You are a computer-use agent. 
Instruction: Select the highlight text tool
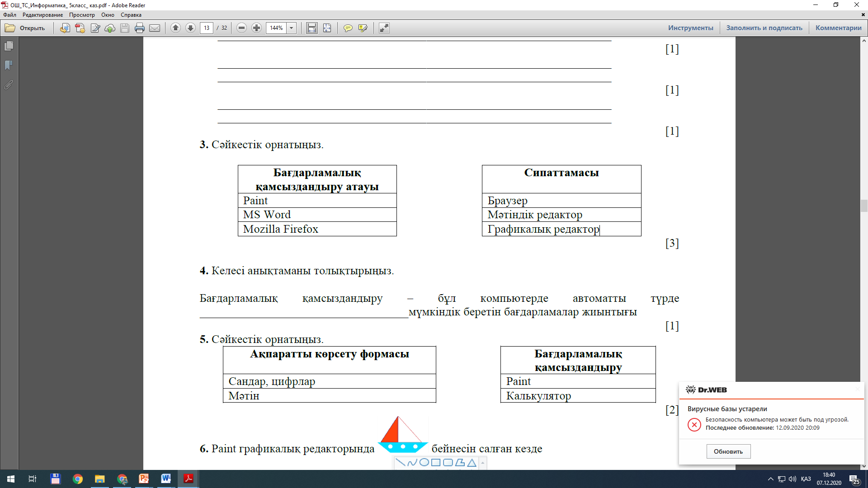click(x=363, y=28)
